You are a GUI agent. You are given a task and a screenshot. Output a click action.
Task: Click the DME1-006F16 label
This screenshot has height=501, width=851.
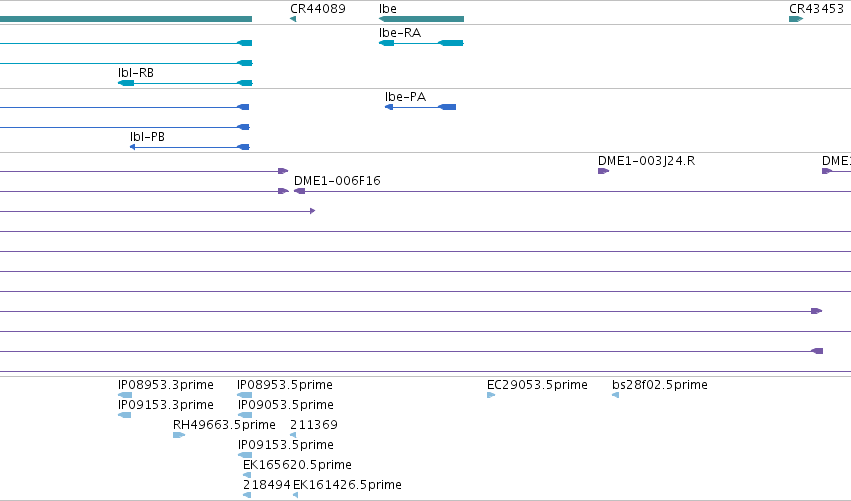coord(337,181)
